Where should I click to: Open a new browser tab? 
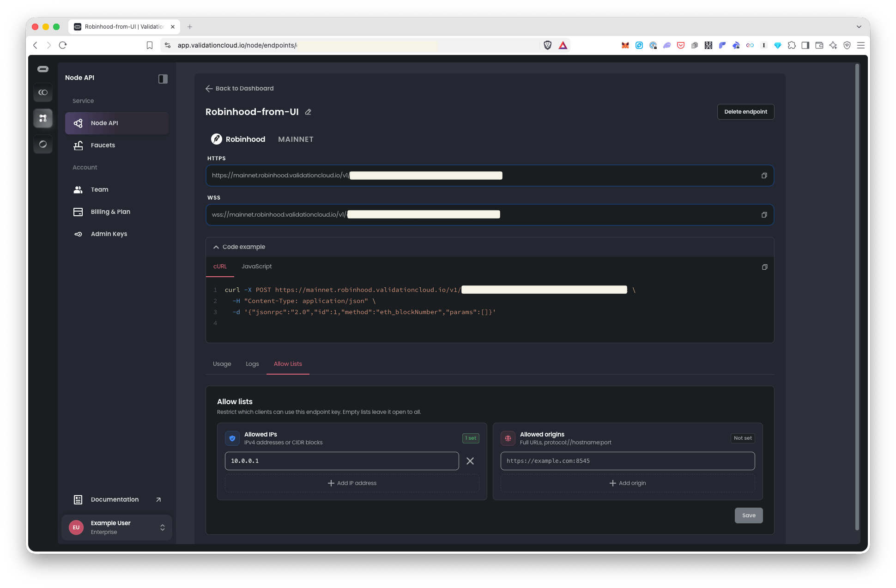(190, 27)
